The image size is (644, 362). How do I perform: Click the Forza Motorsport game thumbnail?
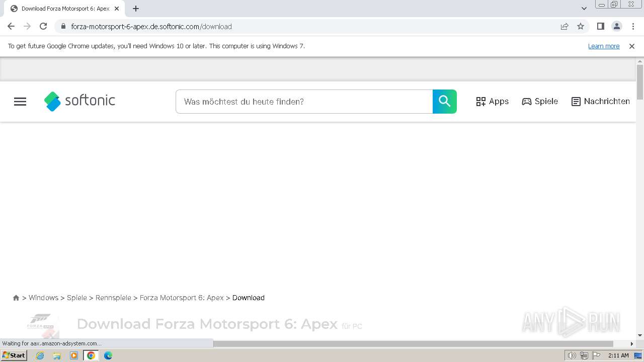click(x=43, y=325)
